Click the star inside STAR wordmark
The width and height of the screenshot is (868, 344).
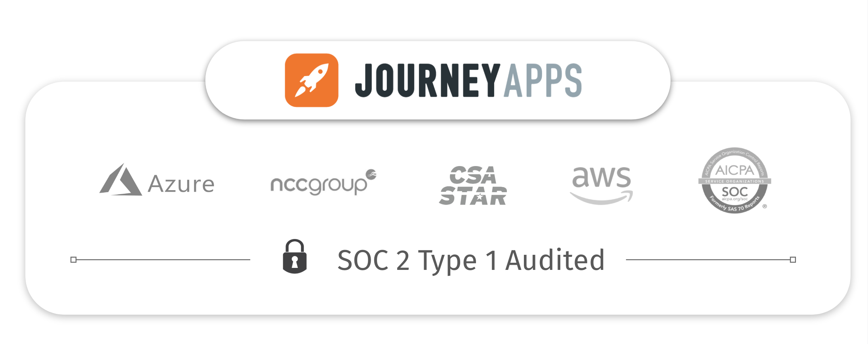(x=480, y=197)
